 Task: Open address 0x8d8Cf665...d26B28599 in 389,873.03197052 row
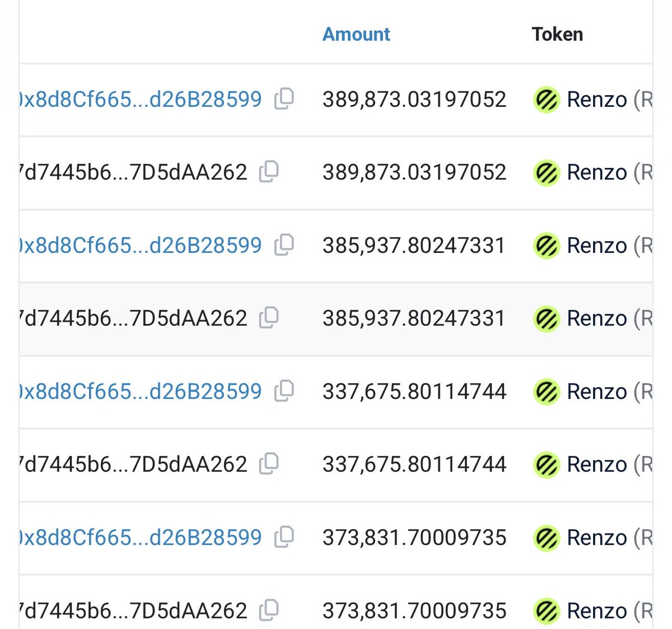tap(141, 99)
